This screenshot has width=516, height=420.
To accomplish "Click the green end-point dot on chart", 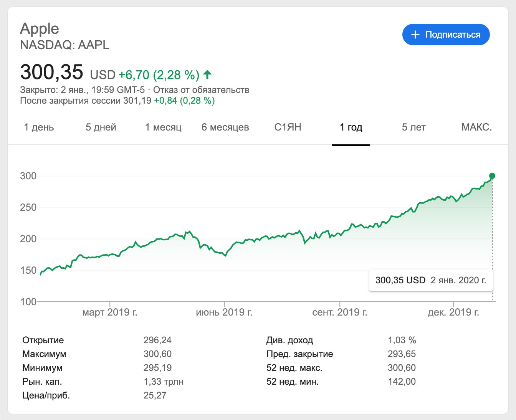I will point(492,176).
